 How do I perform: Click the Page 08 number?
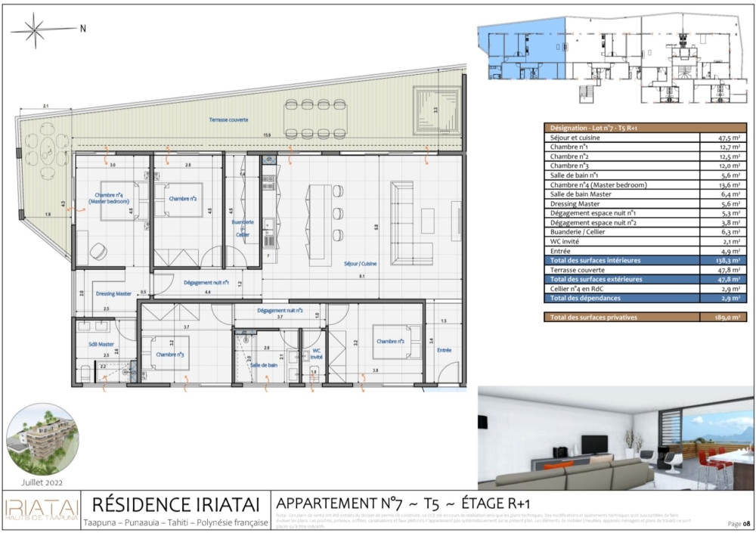coord(739,523)
